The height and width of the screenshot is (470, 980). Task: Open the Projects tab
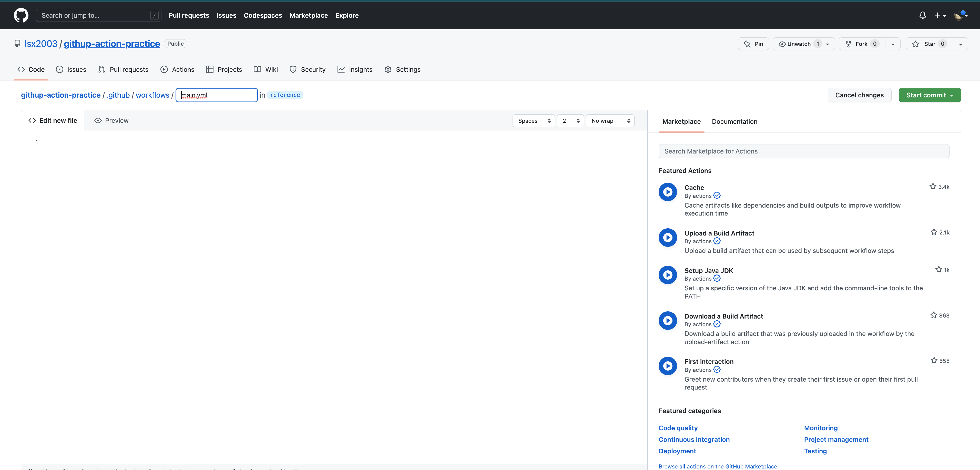click(224, 69)
